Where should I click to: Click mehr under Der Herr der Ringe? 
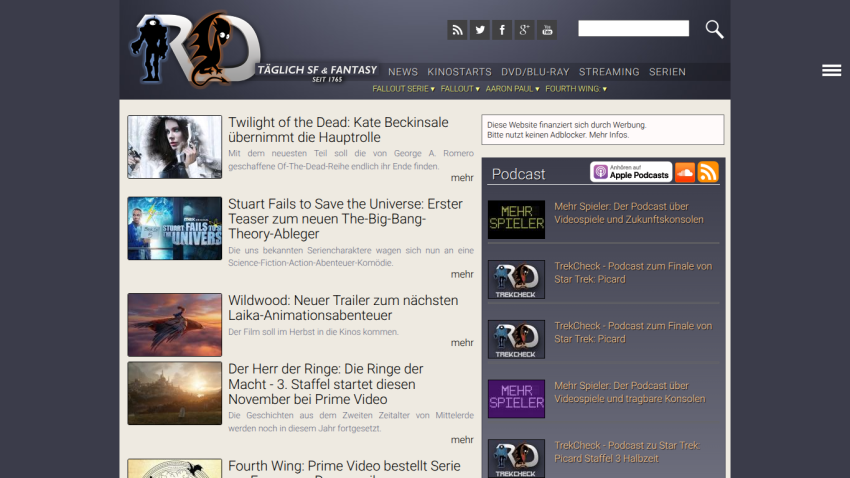coord(462,440)
